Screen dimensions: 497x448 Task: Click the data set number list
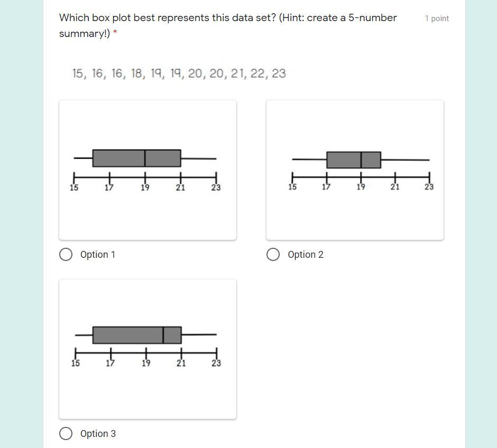pos(179,73)
